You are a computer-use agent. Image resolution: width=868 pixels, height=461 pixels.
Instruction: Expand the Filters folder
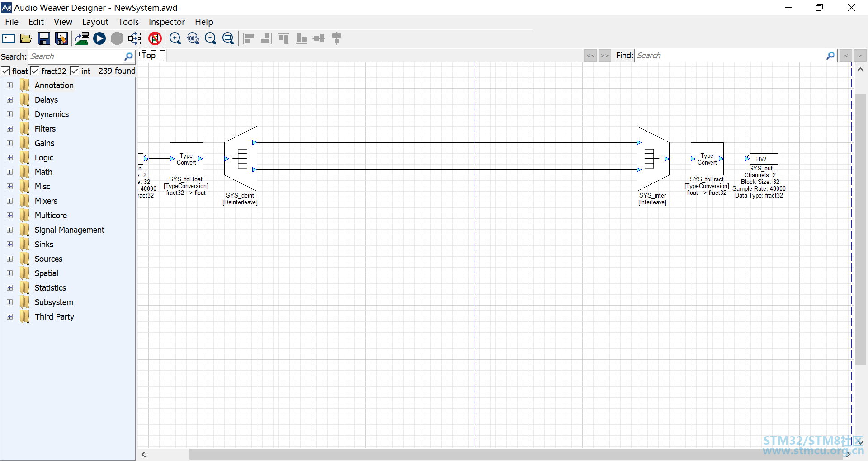click(x=9, y=129)
